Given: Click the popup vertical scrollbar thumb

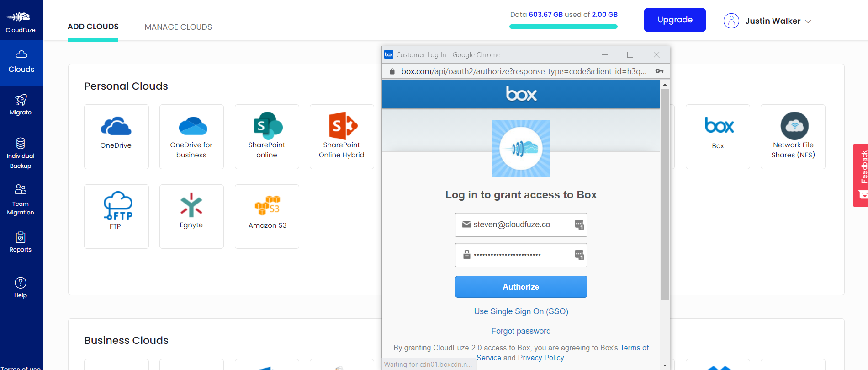Looking at the screenshot, I should click(x=665, y=195).
